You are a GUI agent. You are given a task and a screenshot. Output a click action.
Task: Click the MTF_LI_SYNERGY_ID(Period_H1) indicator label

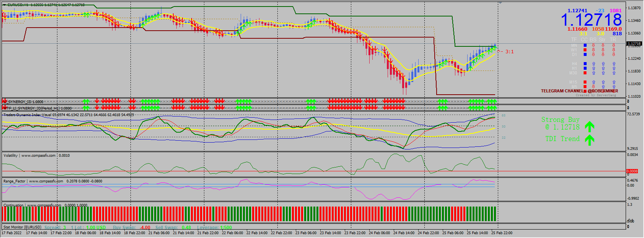[37, 108]
